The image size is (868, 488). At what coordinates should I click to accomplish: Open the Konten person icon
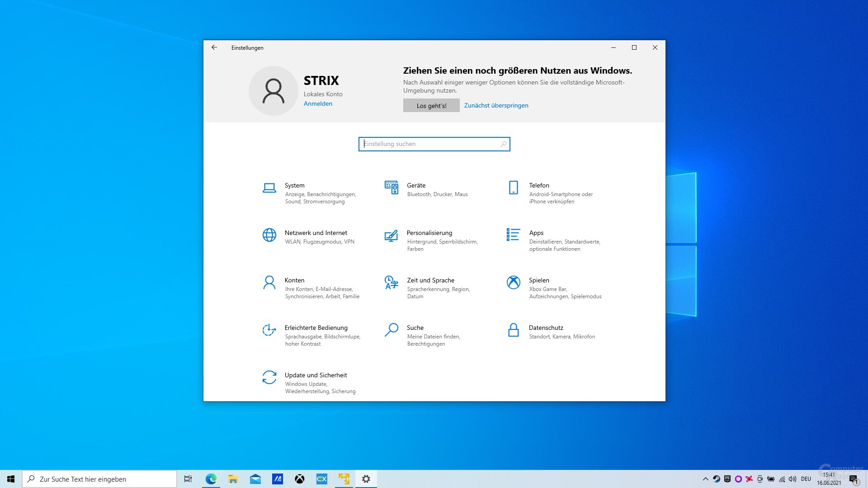[x=269, y=282]
